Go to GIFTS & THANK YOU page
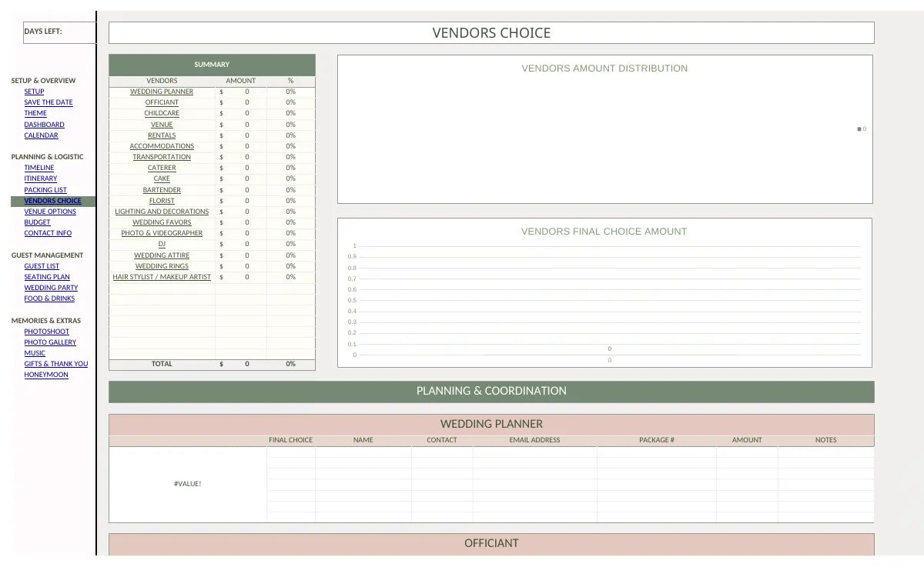The width and height of the screenshot is (924, 567). (56, 364)
